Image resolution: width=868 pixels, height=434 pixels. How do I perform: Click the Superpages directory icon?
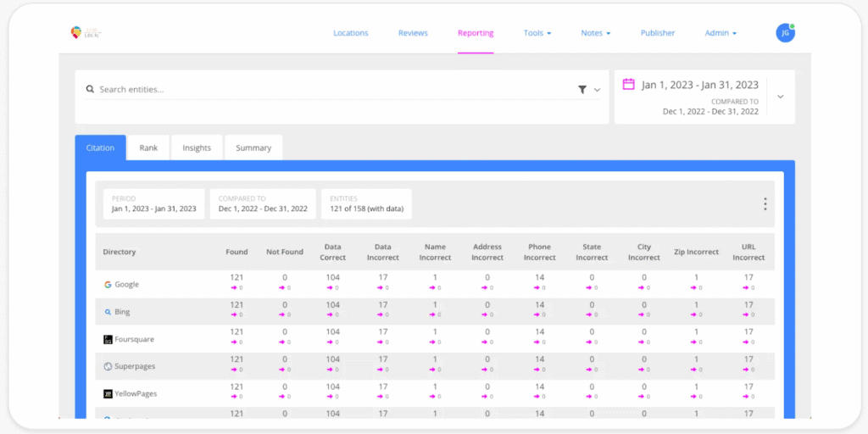coord(108,366)
